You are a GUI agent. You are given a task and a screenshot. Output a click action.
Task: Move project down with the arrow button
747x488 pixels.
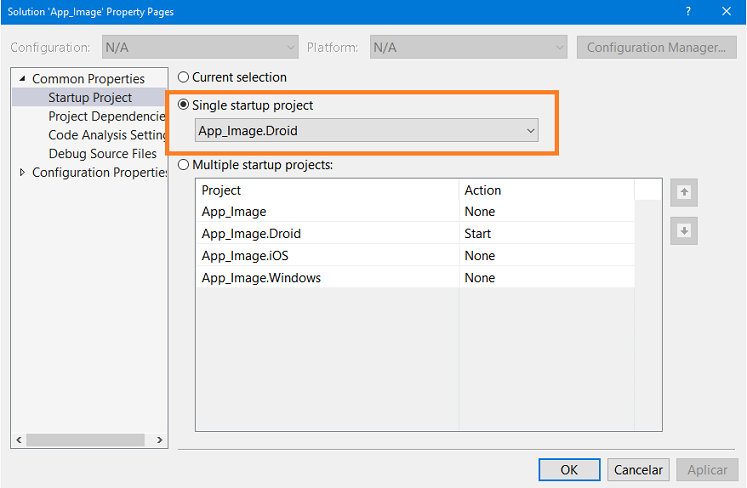coord(684,231)
